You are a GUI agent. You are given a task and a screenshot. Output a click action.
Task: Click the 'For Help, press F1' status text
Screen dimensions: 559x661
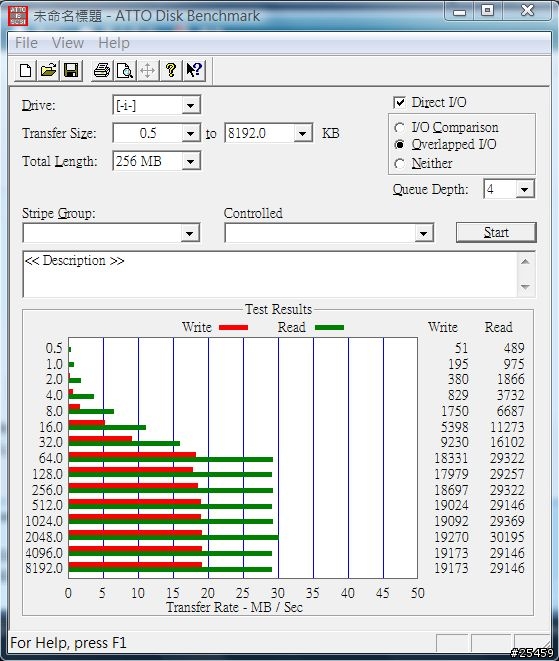[x=68, y=643]
